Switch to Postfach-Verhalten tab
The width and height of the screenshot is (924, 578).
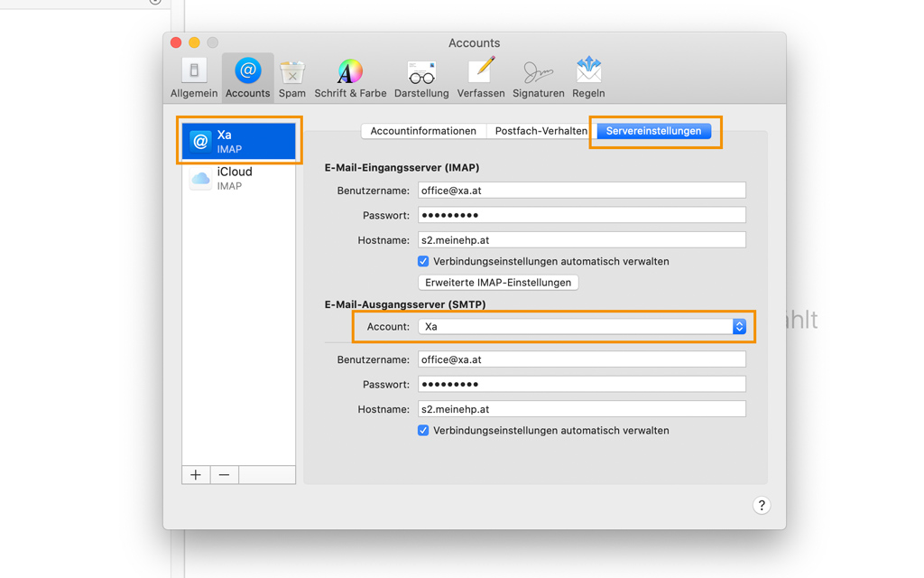tap(541, 131)
